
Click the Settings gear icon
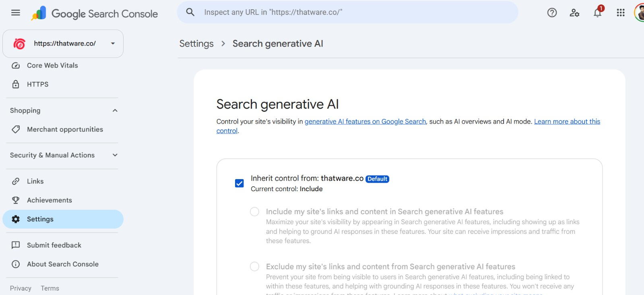[x=16, y=219]
